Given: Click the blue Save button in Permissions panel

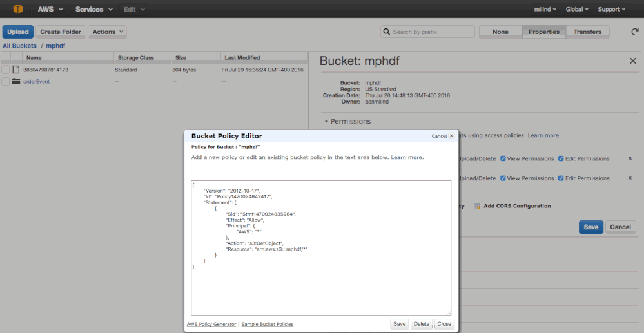Looking at the screenshot, I should pos(591,227).
